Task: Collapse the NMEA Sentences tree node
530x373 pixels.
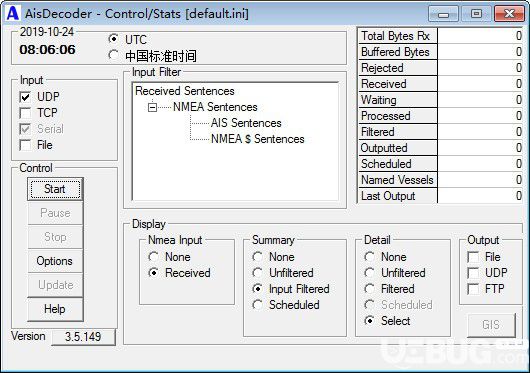Action: 152,107
